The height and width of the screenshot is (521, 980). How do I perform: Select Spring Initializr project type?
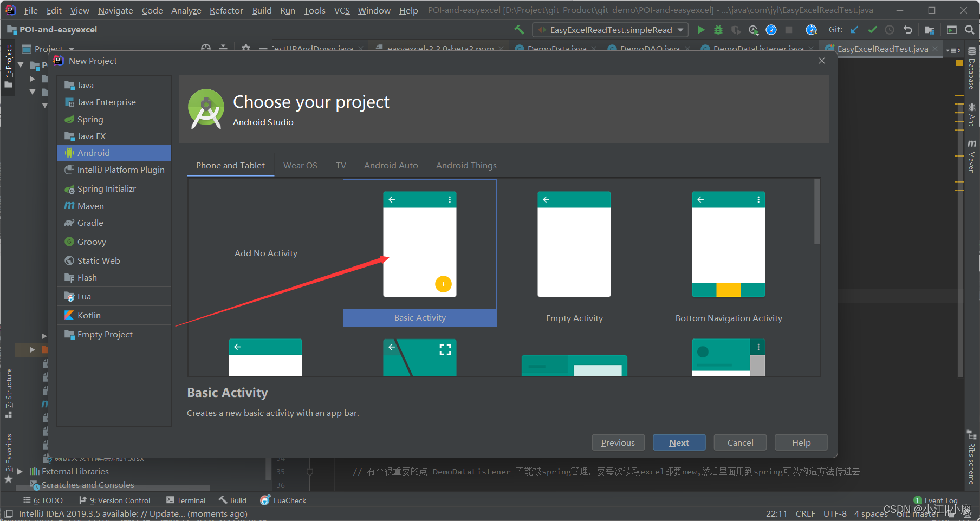114,188
